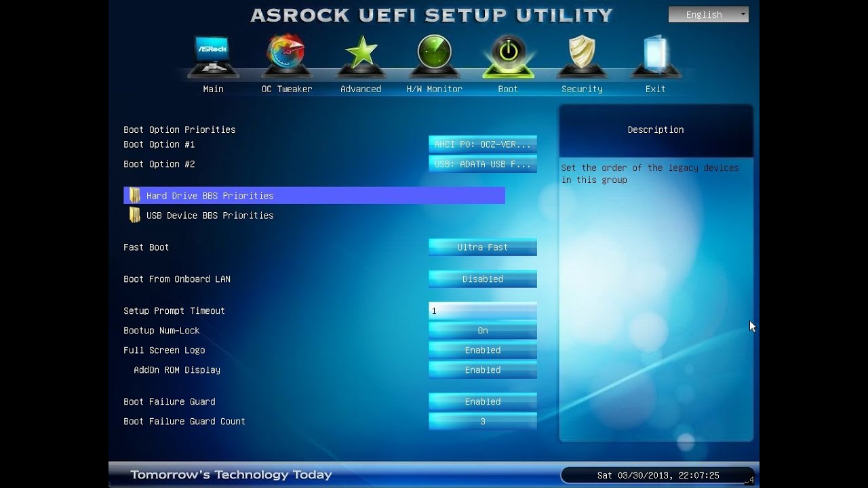Click the Hard Drive BBS folder icon
Image resolution: width=868 pixels, height=488 pixels.
[134, 196]
